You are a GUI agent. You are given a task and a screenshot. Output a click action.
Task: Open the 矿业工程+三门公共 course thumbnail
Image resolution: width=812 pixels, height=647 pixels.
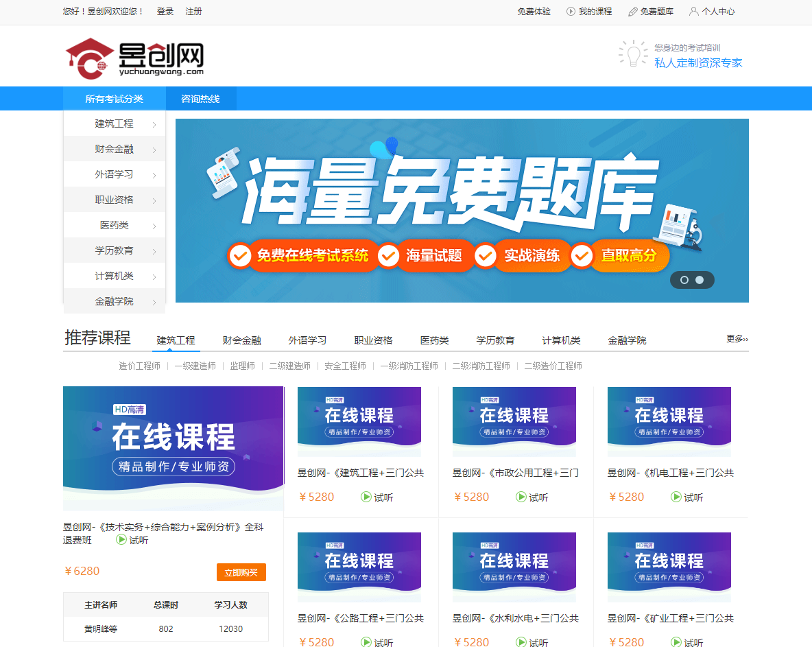click(669, 567)
